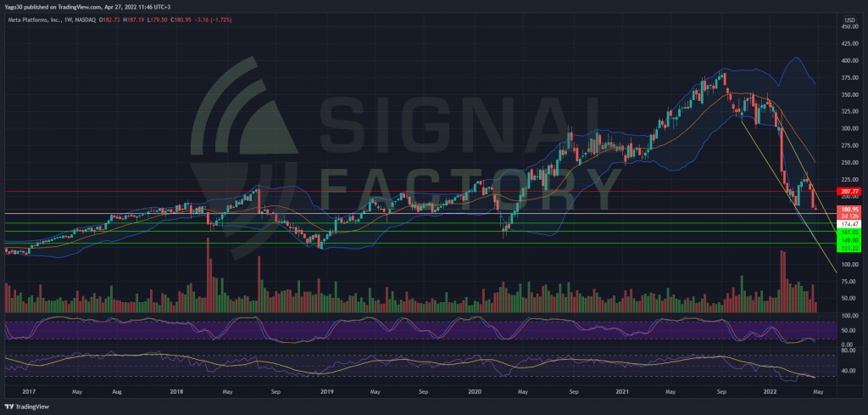Click the white 174.47 price label
Screen dimensions: 868x415
click(850, 224)
